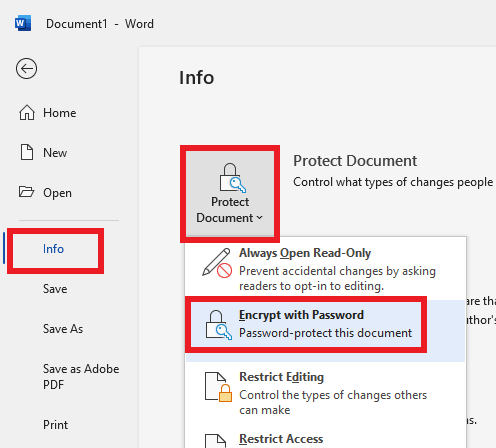Click the padlock key icon in Protect Document
Viewport: 496px width, 448px height.
[x=232, y=178]
